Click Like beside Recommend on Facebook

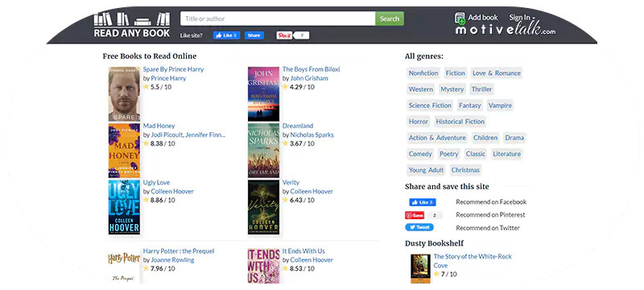point(422,202)
